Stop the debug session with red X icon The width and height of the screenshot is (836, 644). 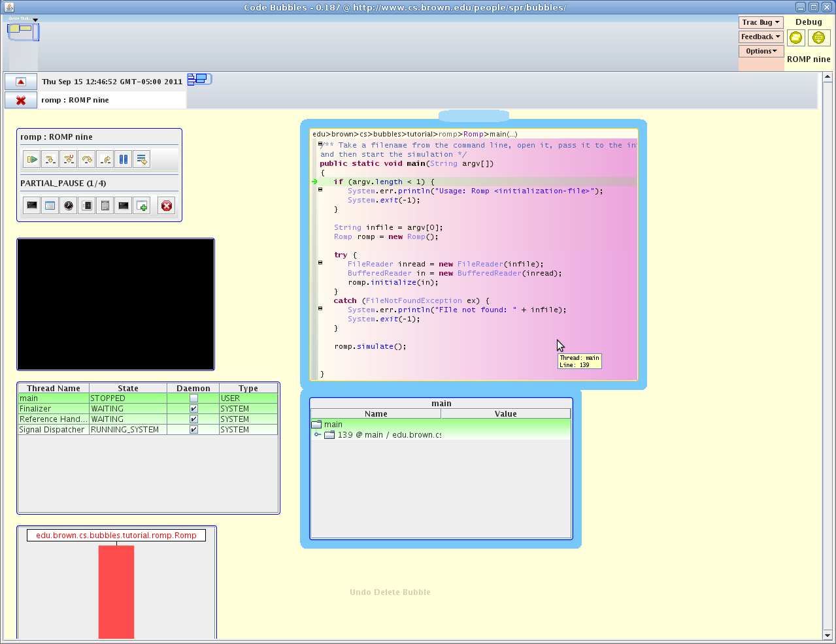click(167, 206)
